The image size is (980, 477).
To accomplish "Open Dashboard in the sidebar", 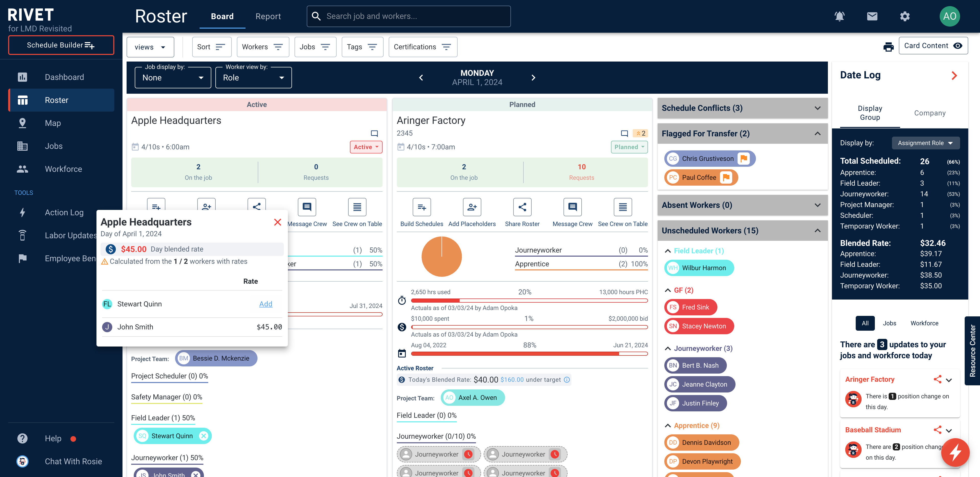I will click(61, 77).
